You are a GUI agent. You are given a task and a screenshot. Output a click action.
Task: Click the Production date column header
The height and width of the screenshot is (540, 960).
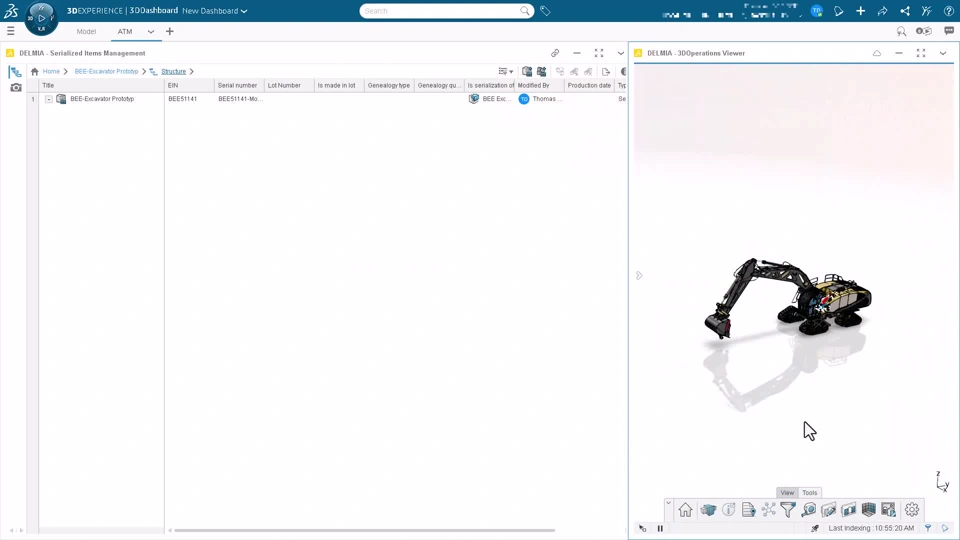pyautogui.click(x=590, y=85)
